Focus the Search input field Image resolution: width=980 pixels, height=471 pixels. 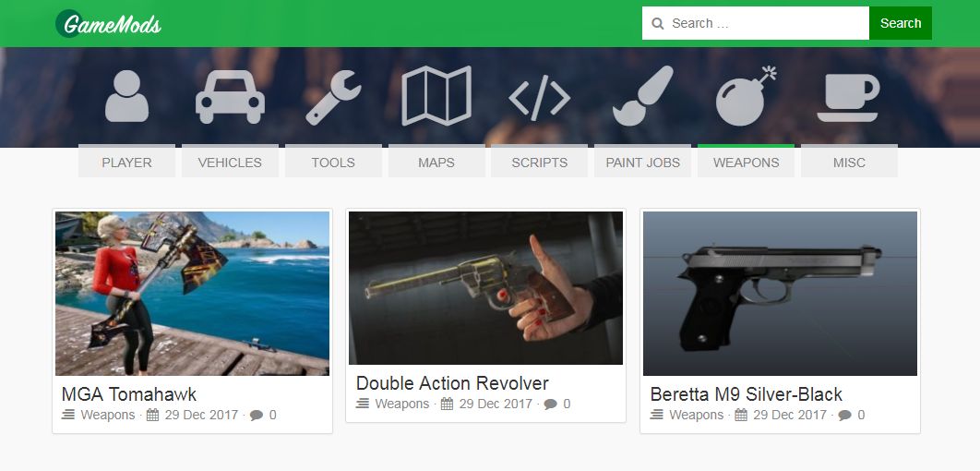[x=756, y=23]
